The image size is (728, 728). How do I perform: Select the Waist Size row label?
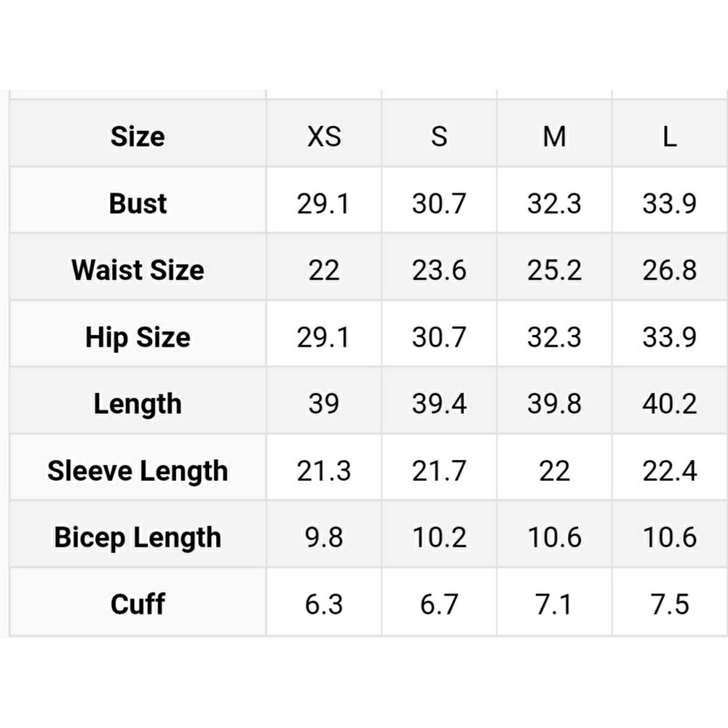(138, 270)
